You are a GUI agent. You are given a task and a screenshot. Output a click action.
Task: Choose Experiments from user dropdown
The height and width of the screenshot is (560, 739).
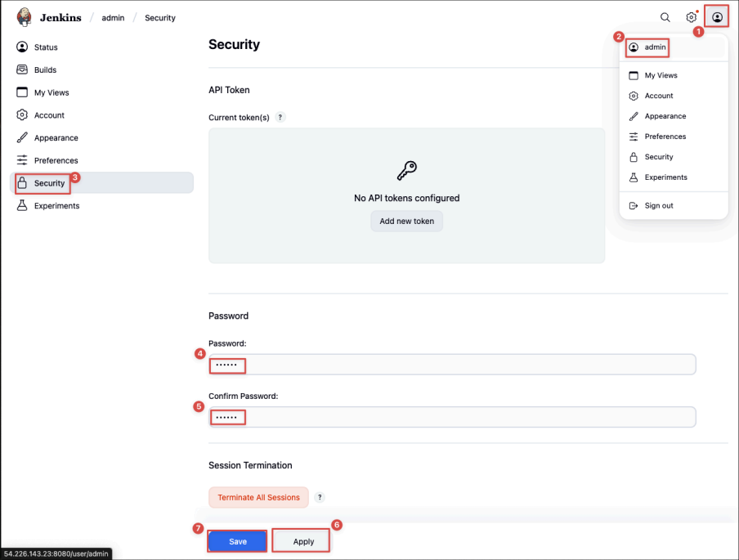click(674, 177)
